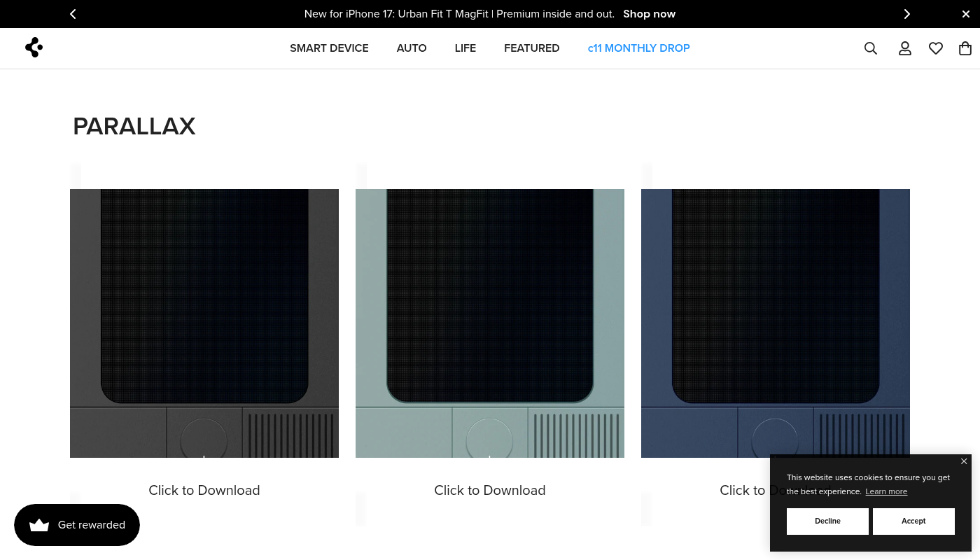Follow the Learn more cookie link
The width and height of the screenshot is (980, 560).
coord(885,491)
